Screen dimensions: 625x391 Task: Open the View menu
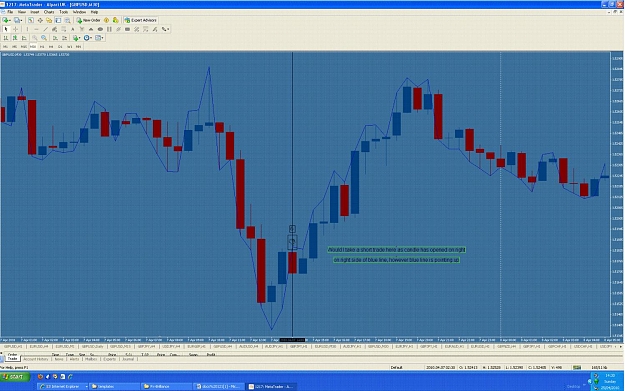point(22,12)
